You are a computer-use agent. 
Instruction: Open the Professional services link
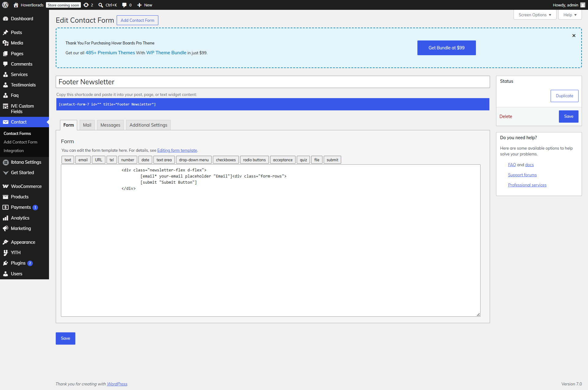(527, 185)
